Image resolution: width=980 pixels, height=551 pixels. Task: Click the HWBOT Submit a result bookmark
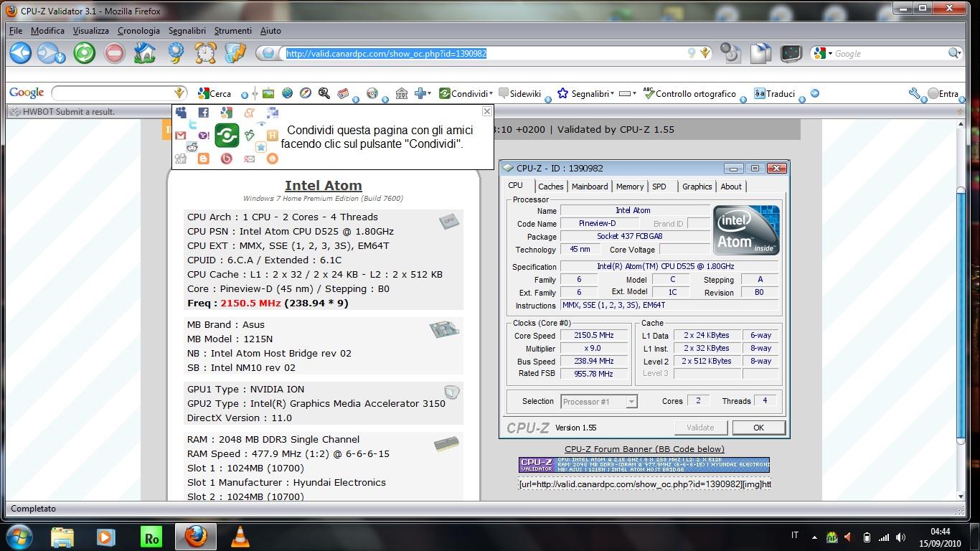[x=62, y=111]
